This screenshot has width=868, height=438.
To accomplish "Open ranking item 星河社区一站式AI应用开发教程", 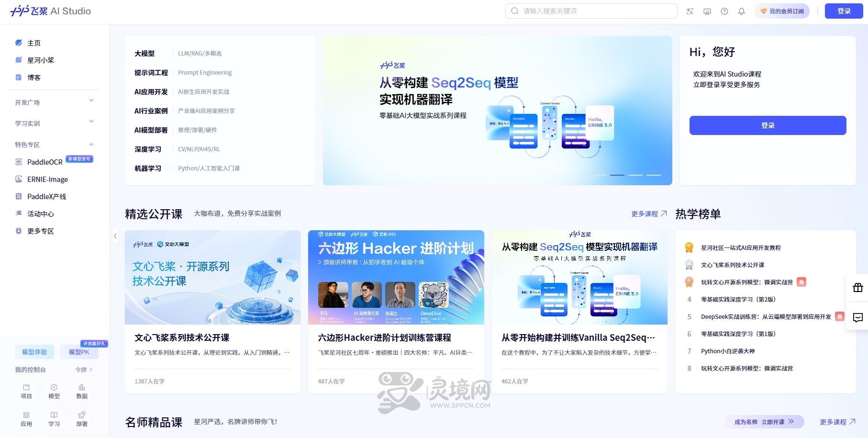I will coord(741,248).
